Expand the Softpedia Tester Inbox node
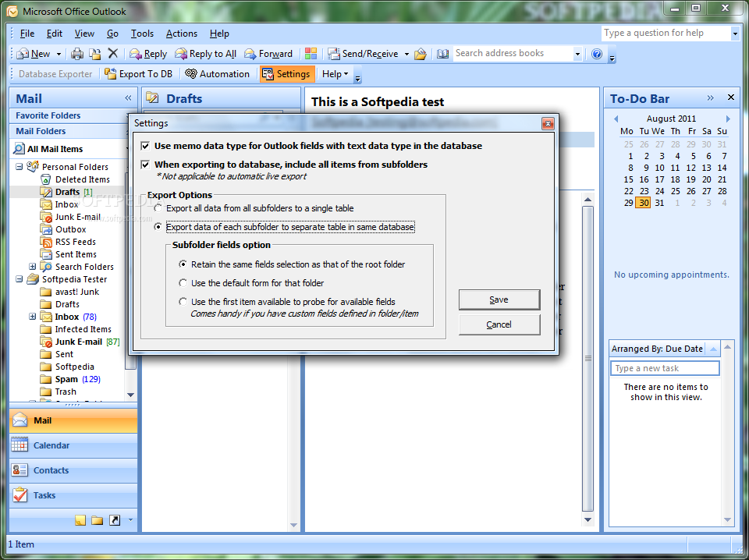The width and height of the screenshot is (749, 560). click(x=33, y=316)
